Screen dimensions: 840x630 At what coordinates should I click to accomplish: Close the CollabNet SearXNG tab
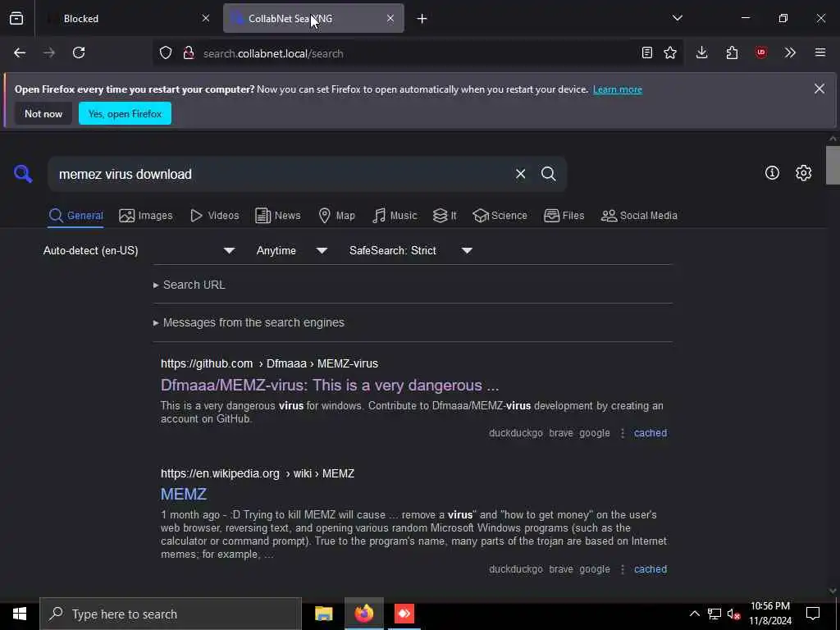click(390, 18)
